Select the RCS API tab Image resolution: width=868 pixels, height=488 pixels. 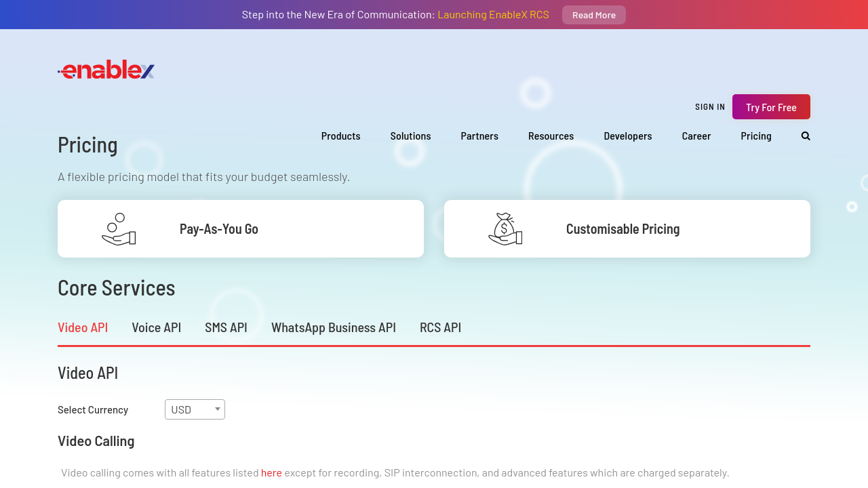pos(440,327)
